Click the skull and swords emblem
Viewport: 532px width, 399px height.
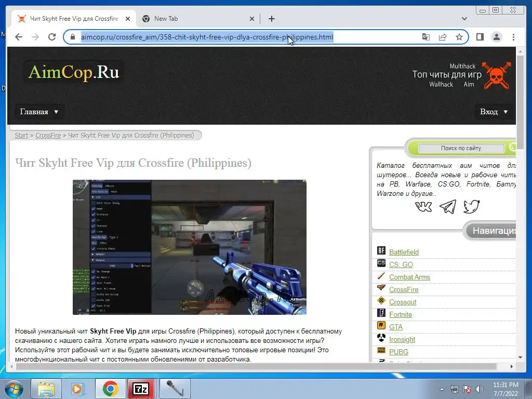click(497, 75)
